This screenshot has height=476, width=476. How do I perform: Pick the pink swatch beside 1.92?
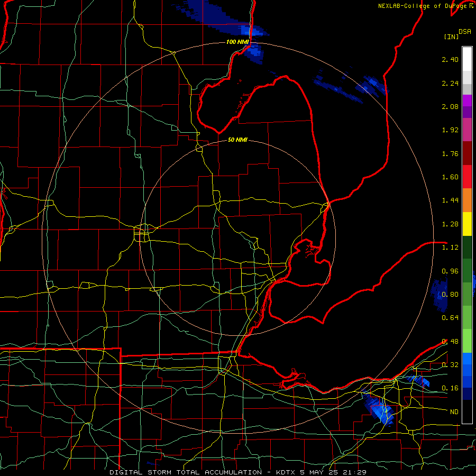(x=467, y=130)
